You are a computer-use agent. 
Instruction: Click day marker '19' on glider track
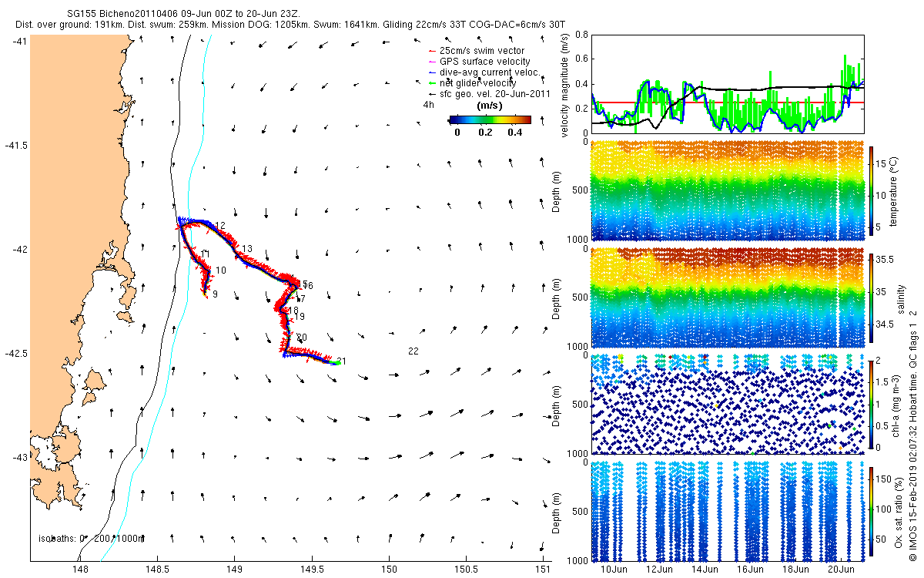[300, 317]
